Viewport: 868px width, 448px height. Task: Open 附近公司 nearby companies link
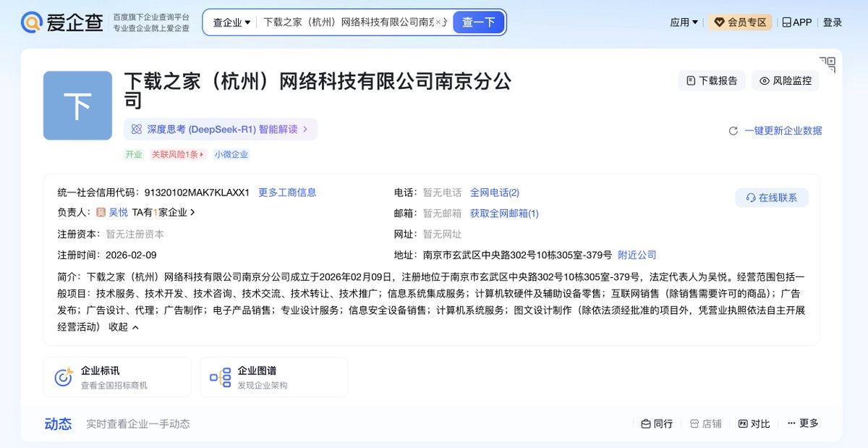click(637, 255)
